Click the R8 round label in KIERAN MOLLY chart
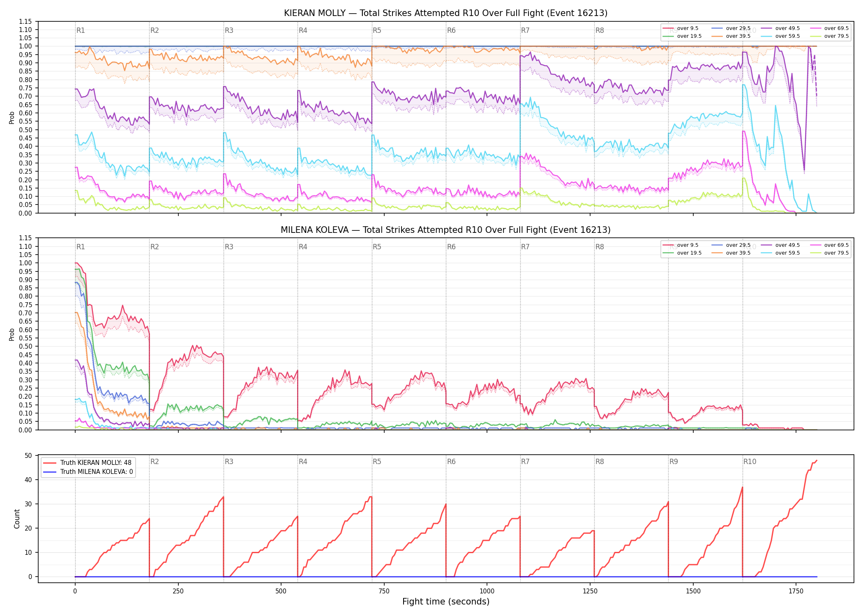Image resolution: width=863 pixels, height=616 pixels. click(x=600, y=30)
